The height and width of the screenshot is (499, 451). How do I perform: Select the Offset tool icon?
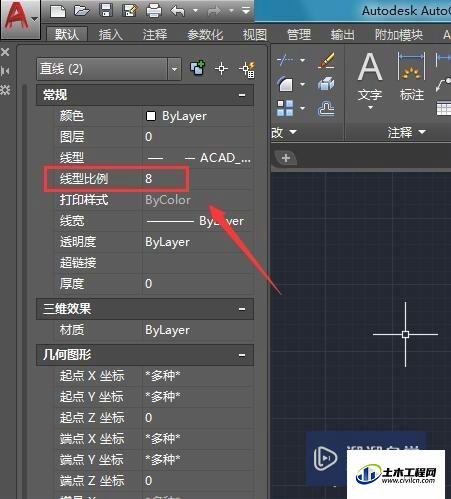tap(326, 108)
